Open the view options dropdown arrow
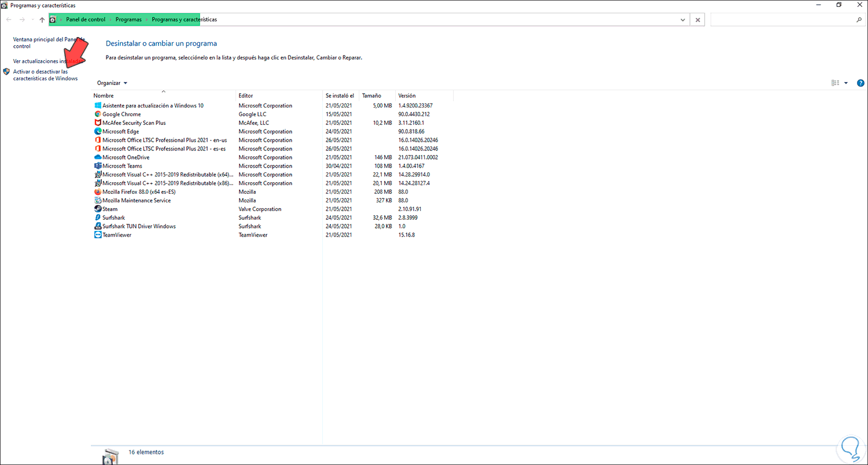Viewport: 868px width, 465px height. 846,83
